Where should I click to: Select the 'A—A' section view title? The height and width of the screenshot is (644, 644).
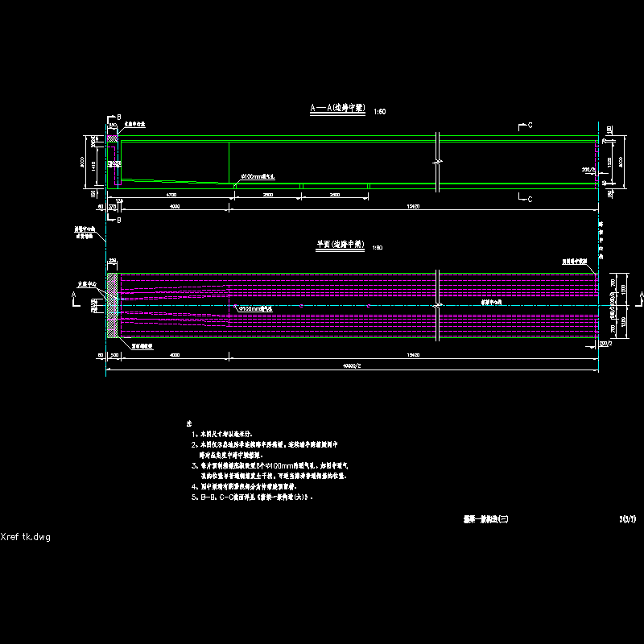coord(337,108)
